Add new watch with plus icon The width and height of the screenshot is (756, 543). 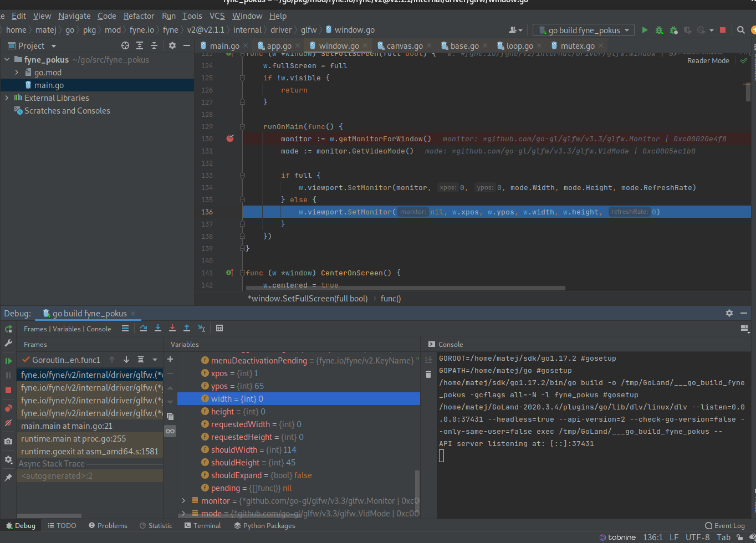[x=170, y=359]
